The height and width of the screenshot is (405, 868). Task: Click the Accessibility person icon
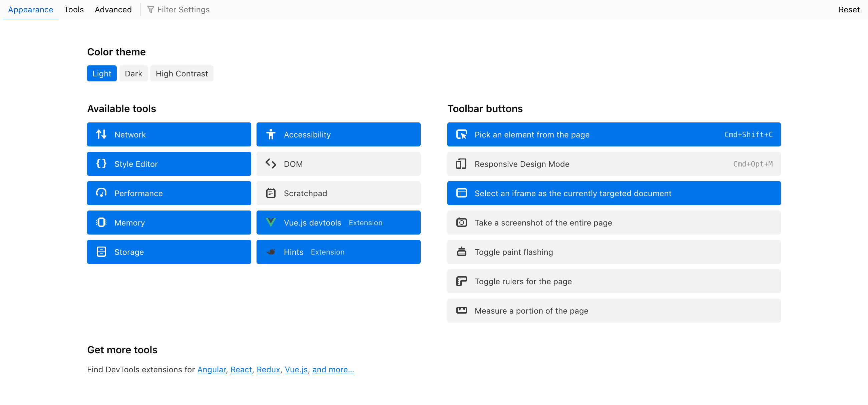271,134
